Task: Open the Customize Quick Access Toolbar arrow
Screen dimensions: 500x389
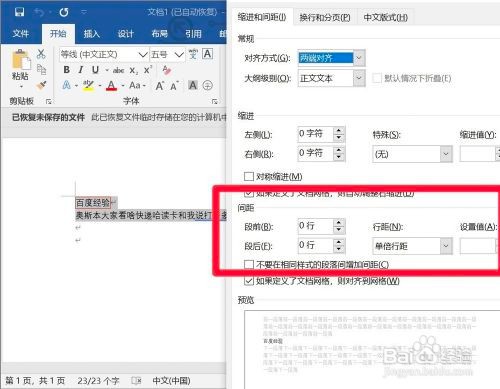Action: [83, 13]
